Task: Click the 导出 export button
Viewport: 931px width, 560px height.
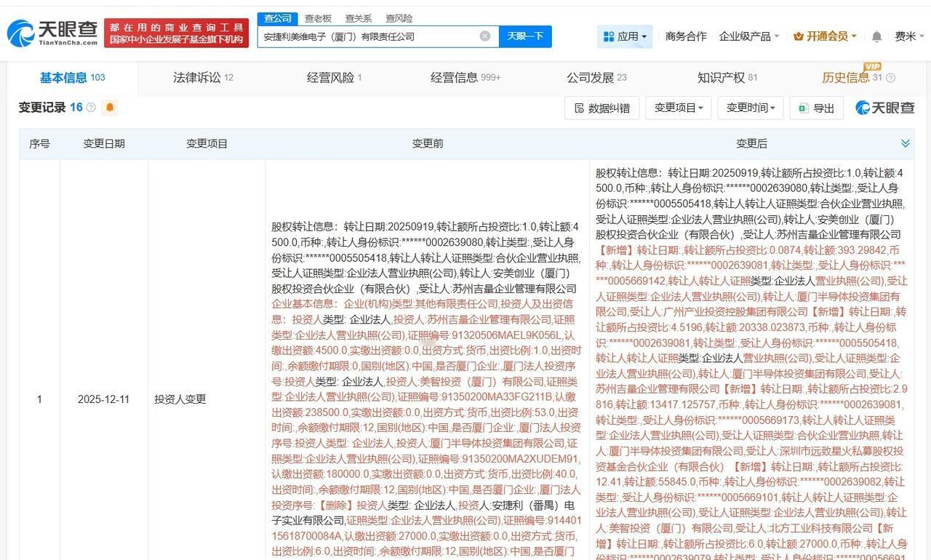Action: pos(816,108)
